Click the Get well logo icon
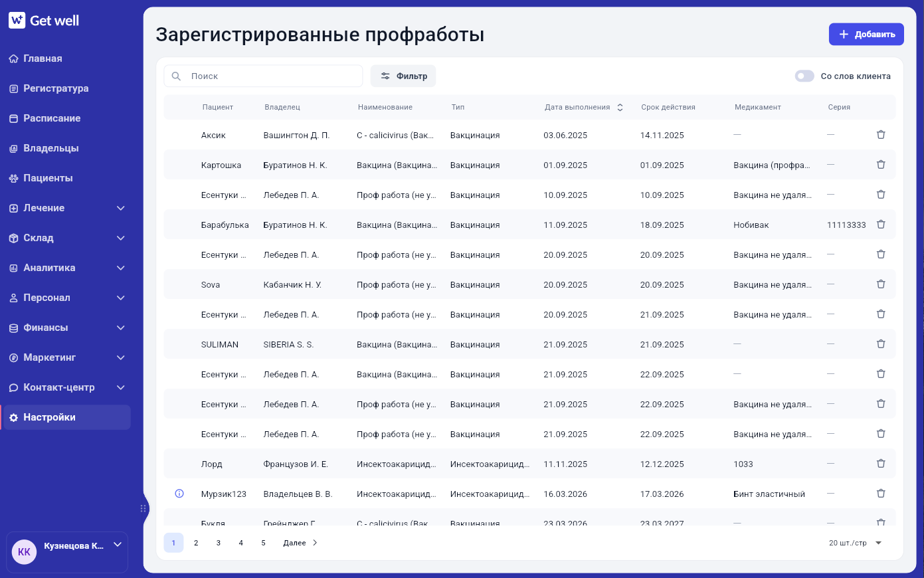This screenshot has width=924, height=578. click(x=17, y=20)
